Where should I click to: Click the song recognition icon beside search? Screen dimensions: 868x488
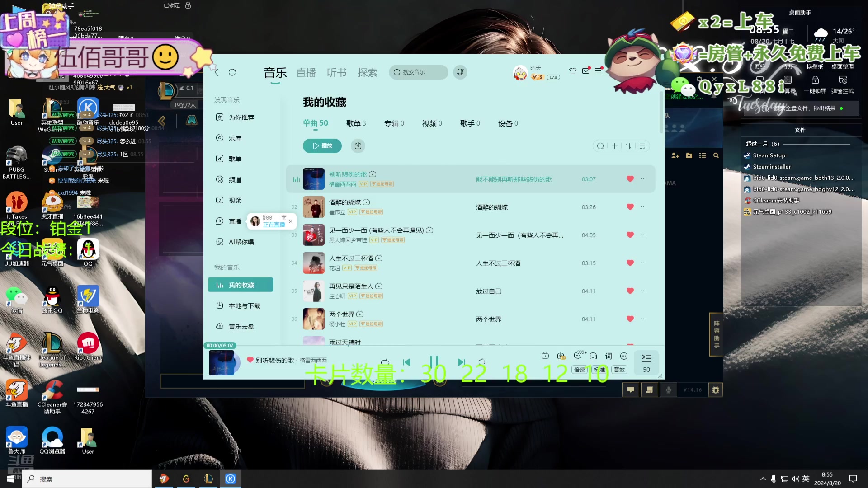[460, 72]
